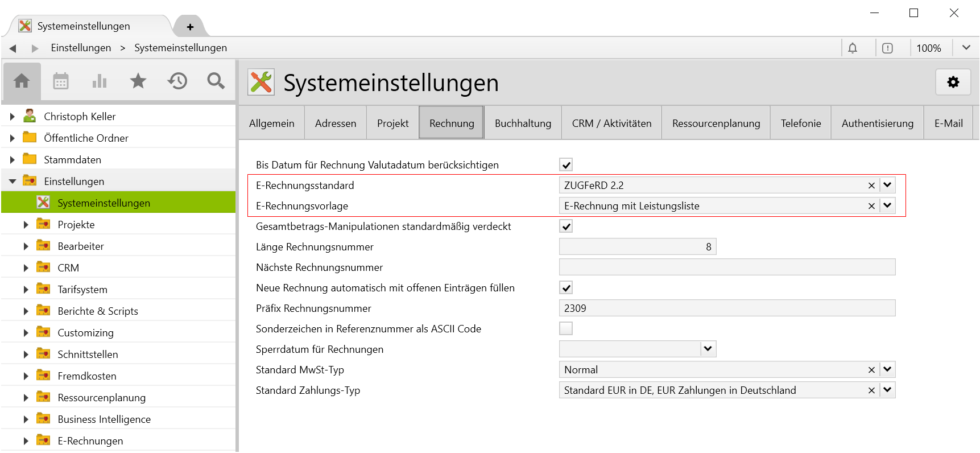Open the calendar icon in sidebar

click(61, 81)
